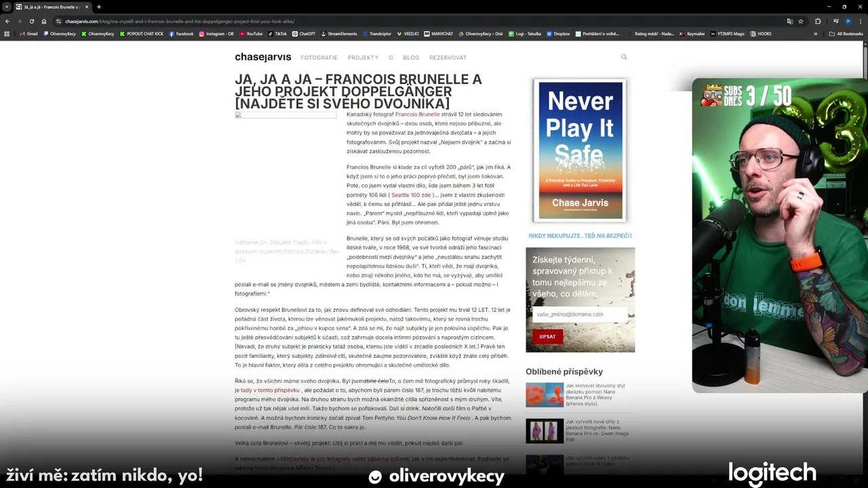Open the Rating médií bookmark

coord(650,33)
